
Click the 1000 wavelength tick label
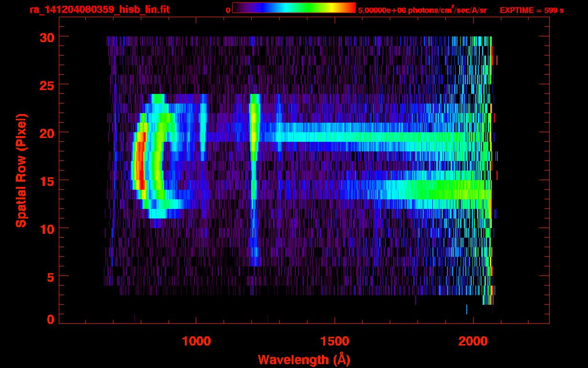[x=196, y=341]
